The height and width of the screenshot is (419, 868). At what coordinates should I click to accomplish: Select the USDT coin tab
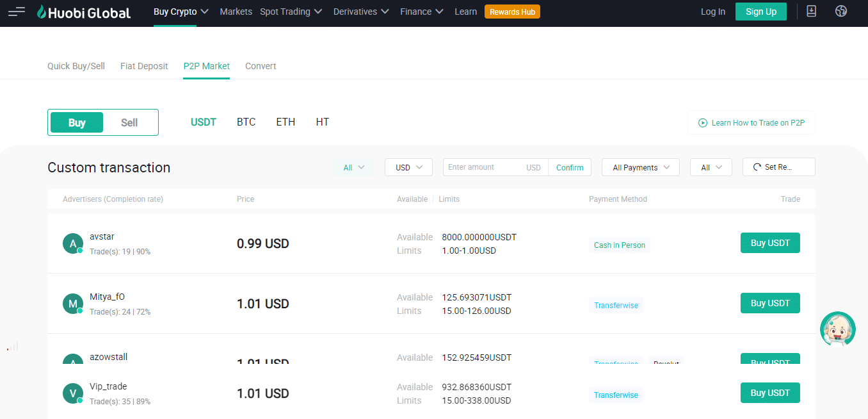[x=204, y=122]
